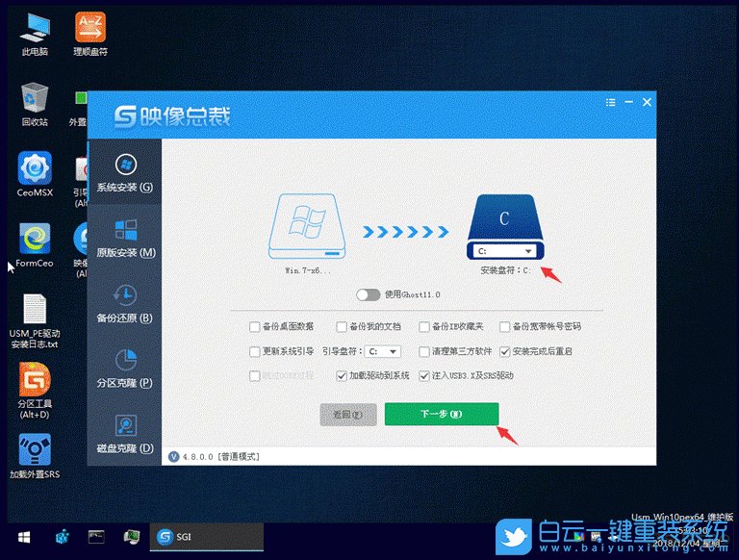Click the 安装盘符：C: label
The height and width of the screenshot is (560, 739).
point(505,270)
